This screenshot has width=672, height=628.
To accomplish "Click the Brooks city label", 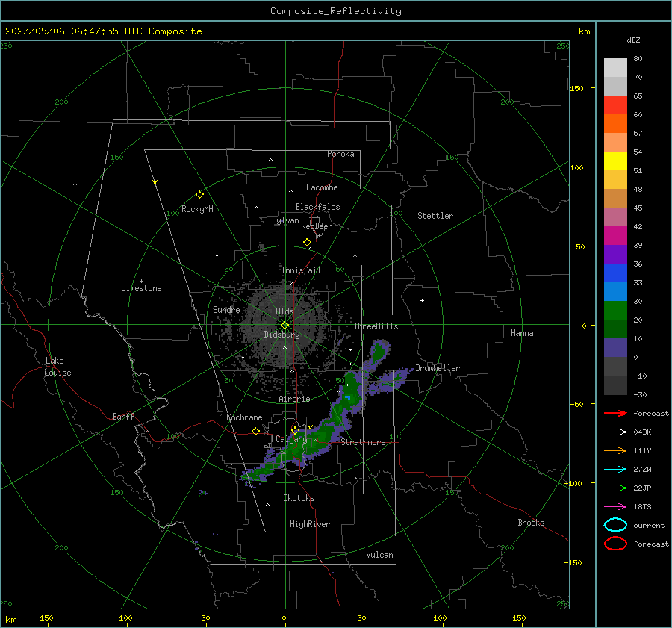I will (x=531, y=523).
